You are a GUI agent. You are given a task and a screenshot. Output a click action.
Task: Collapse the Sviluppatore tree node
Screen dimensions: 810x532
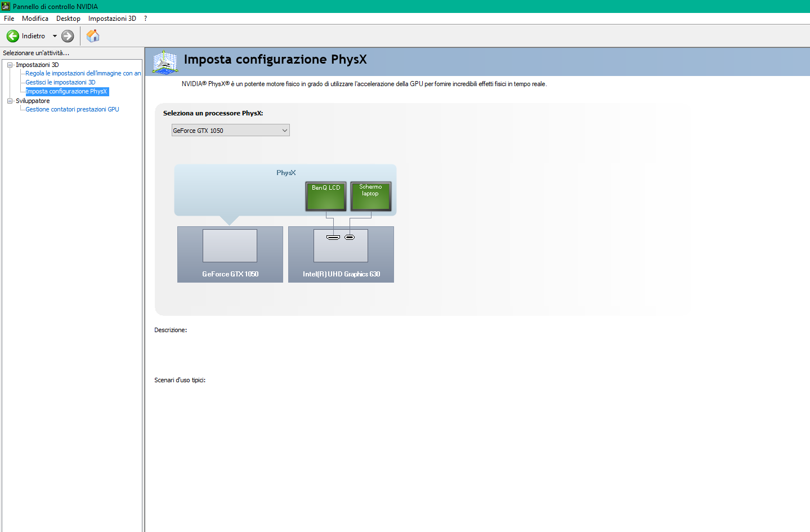10,101
